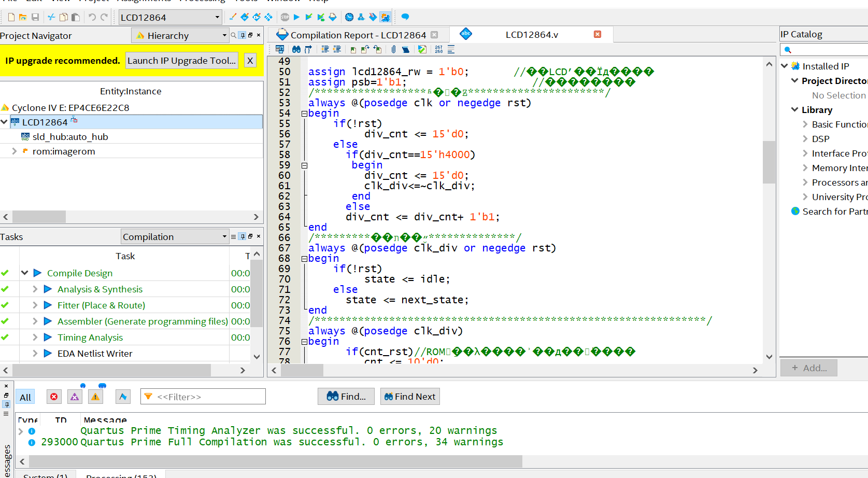The height and width of the screenshot is (478, 868).
Task: Click the code editor vertical scrollbar thumb
Action: (769, 162)
